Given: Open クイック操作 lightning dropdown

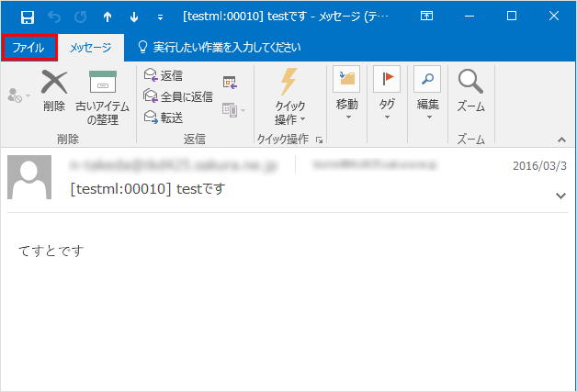Looking at the screenshot, I should pyautogui.click(x=290, y=96).
